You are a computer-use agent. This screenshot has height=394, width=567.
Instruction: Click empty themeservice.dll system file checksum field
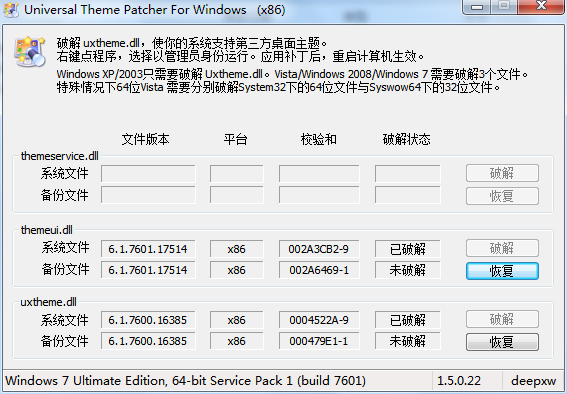click(x=319, y=174)
